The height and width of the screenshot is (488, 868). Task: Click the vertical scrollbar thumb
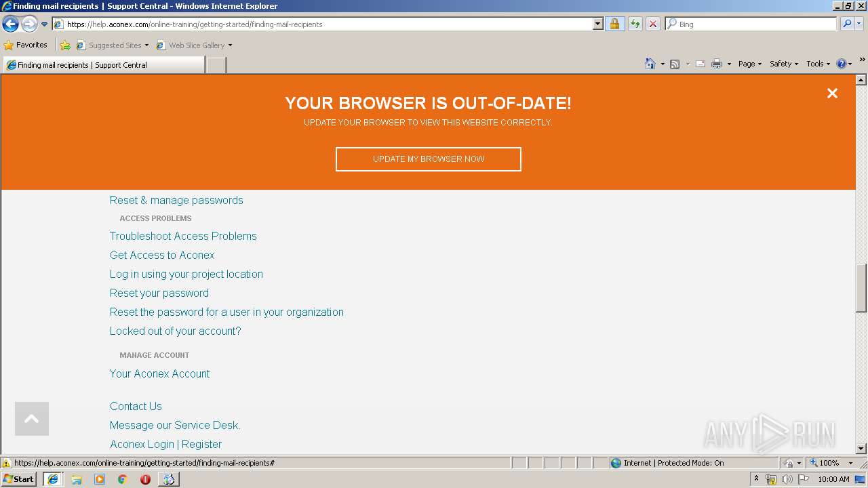tap(861, 287)
